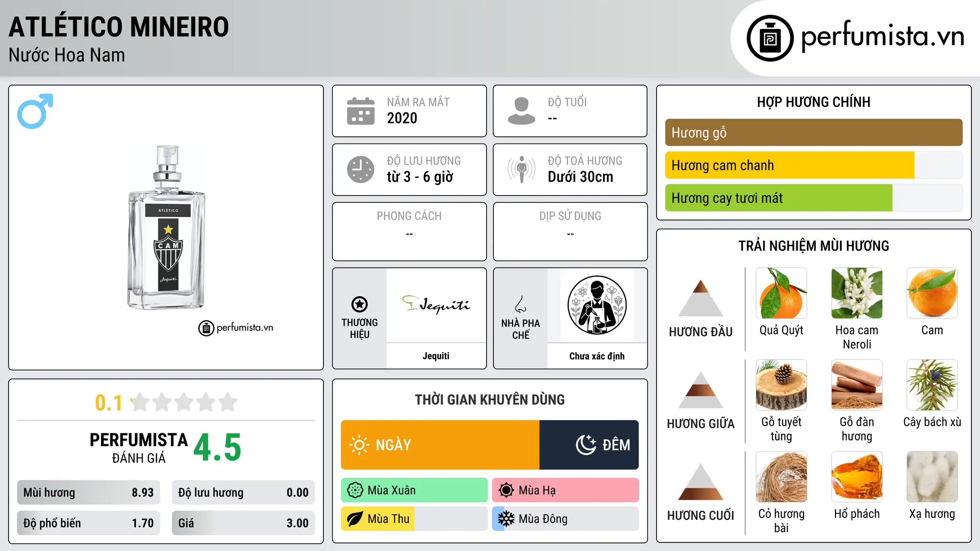The image size is (980, 551).
Task: Click the Dịp sử dụng card
Action: click(x=570, y=231)
